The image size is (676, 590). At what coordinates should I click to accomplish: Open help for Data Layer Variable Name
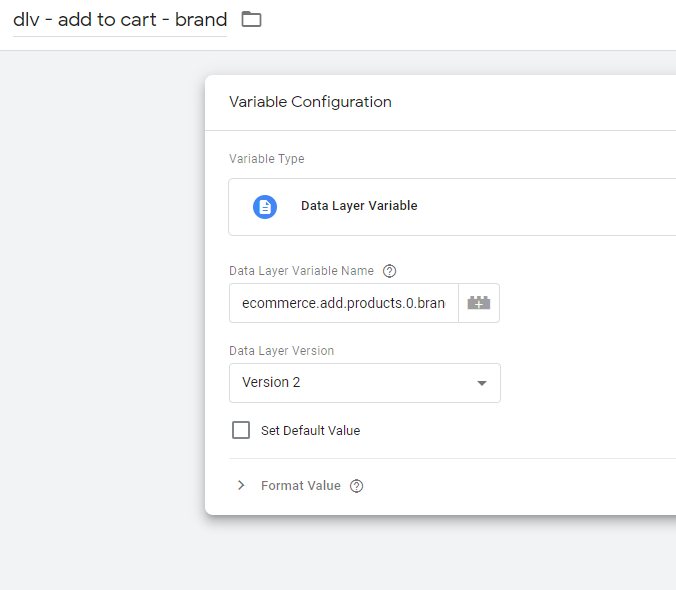point(389,271)
